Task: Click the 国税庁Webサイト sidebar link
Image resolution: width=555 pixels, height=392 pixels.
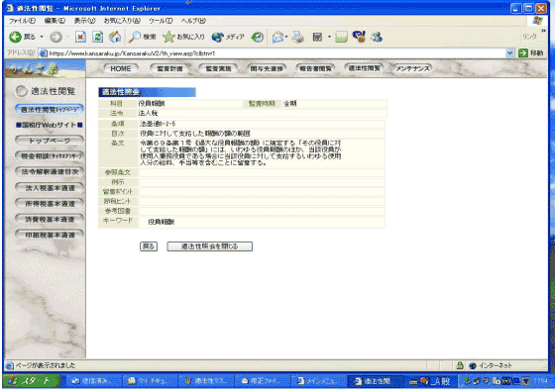Action: 50,125
